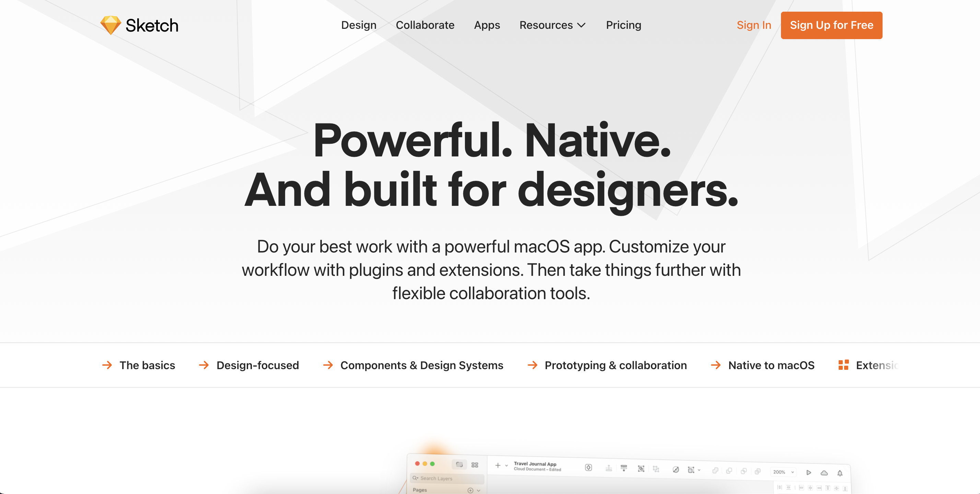Expand the Resources dropdown menu
This screenshot has width=980, height=494.
pyautogui.click(x=552, y=25)
